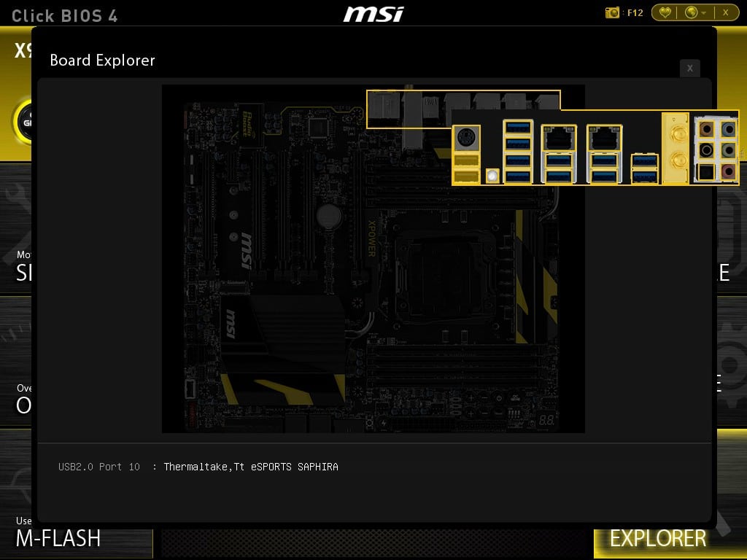This screenshot has height=560, width=747.
Task: Select the PS/2 port on rear panel
Action: click(466, 137)
